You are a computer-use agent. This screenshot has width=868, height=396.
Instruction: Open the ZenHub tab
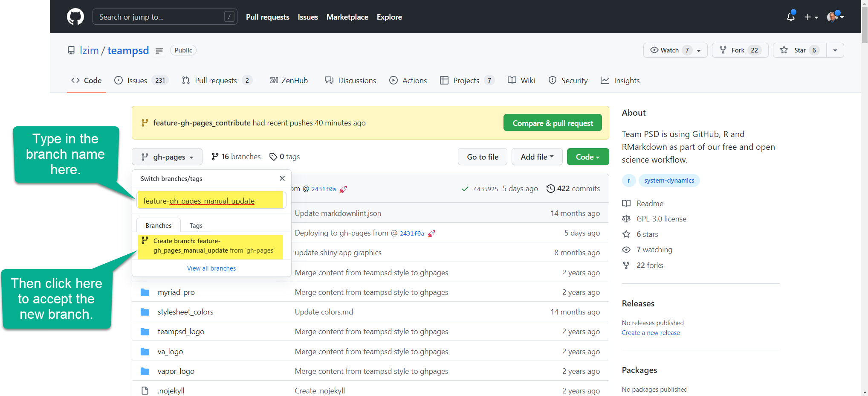click(x=289, y=80)
